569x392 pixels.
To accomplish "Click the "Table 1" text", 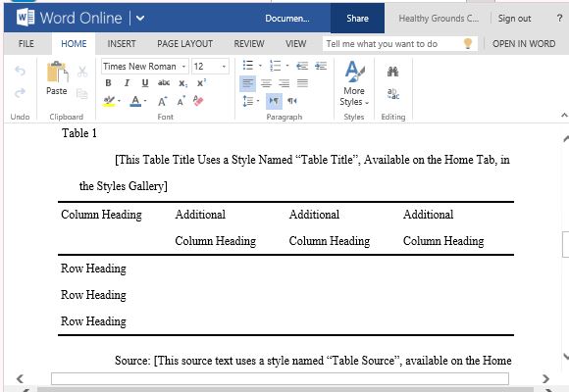I will pyautogui.click(x=79, y=133).
